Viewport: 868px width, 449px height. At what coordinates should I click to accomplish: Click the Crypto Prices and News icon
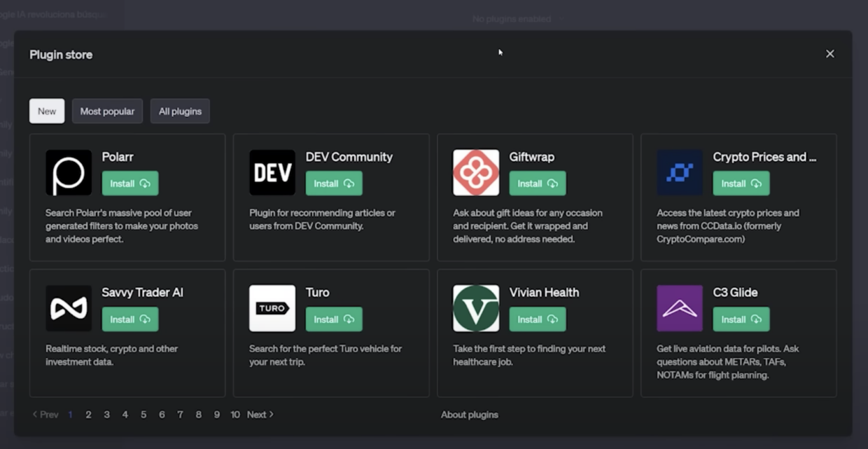click(679, 172)
